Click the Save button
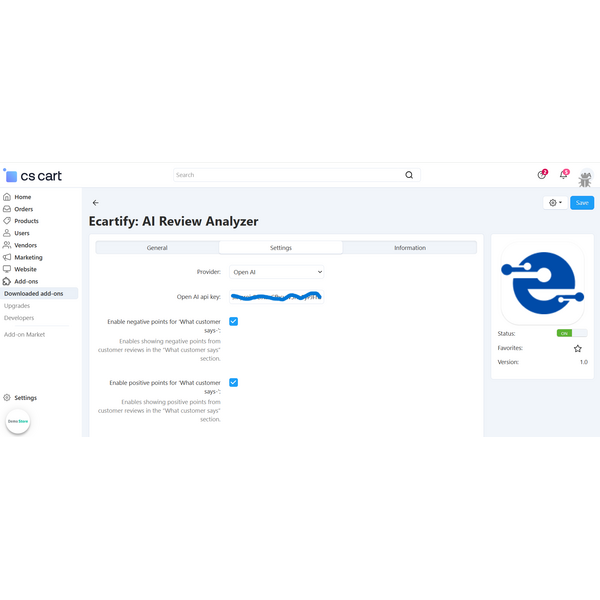This screenshot has width=600, height=600. click(582, 203)
